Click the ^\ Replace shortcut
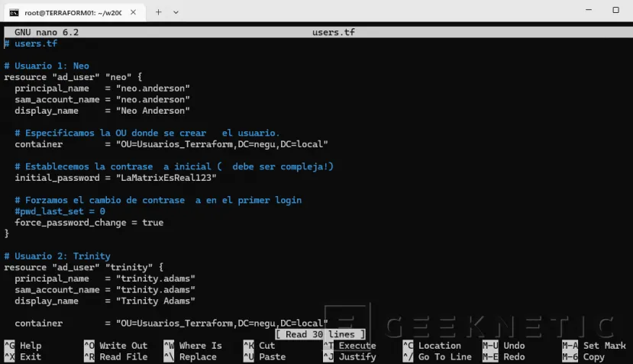The image size is (633, 364). (x=190, y=357)
